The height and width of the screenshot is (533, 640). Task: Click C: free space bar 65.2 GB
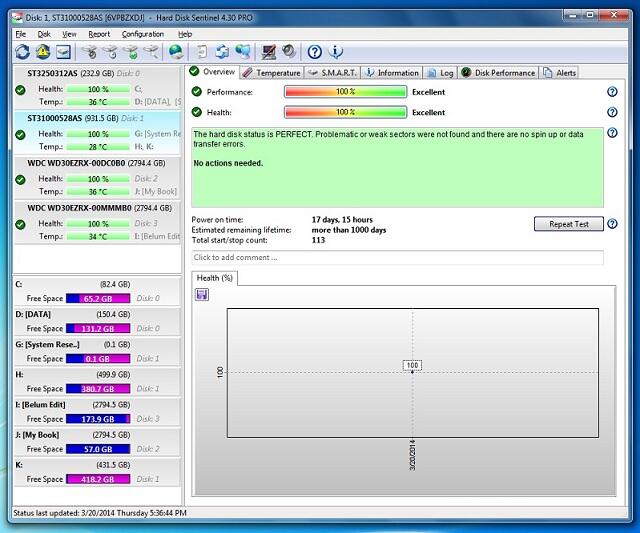pos(98,298)
